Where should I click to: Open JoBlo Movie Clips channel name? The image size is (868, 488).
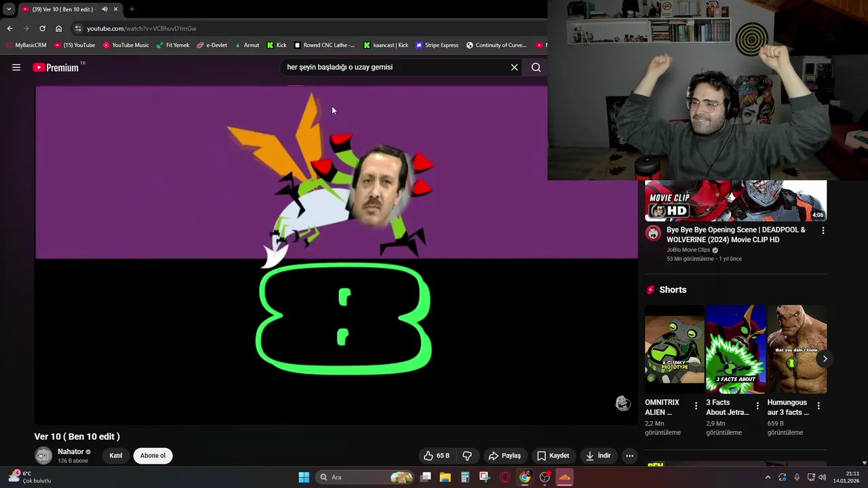coord(688,250)
